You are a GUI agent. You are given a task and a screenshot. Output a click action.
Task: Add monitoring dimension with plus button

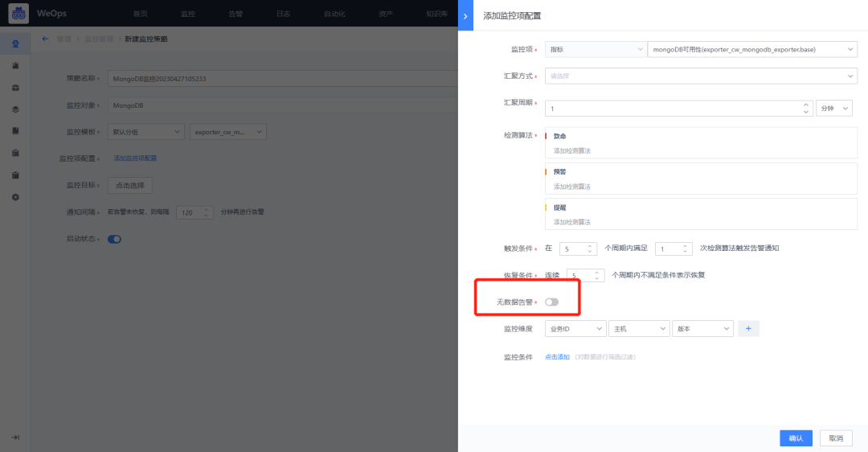(748, 328)
